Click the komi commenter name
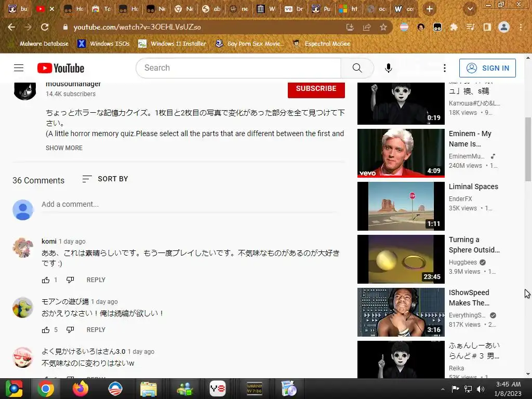Screen dimensions: 532x399 coord(49,241)
